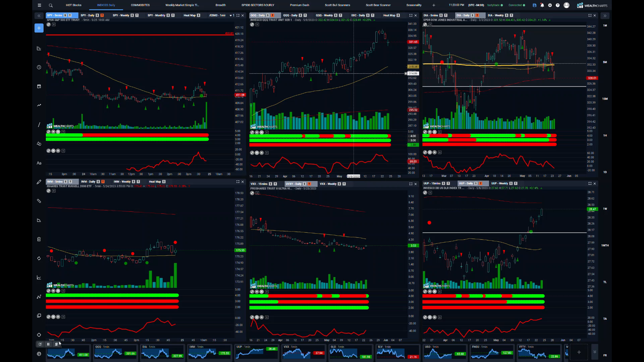The height and width of the screenshot is (362, 644).
Task: Open the copy layout icon in sidebar
Action: 39,316
